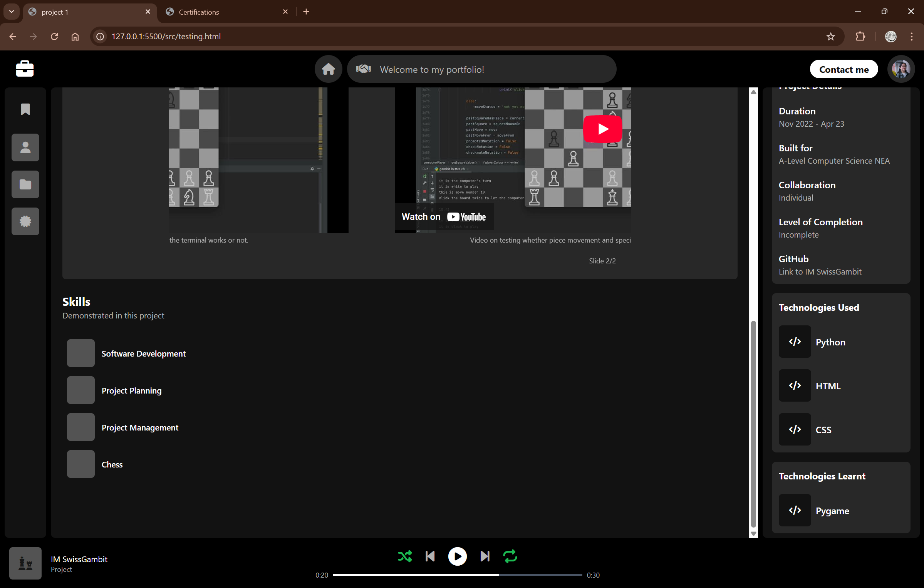Open the folder sidebar icon
924x588 pixels.
click(x=25, y=184)
